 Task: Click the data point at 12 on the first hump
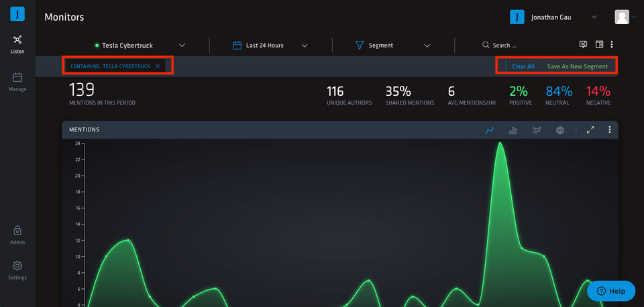[128, 240]
